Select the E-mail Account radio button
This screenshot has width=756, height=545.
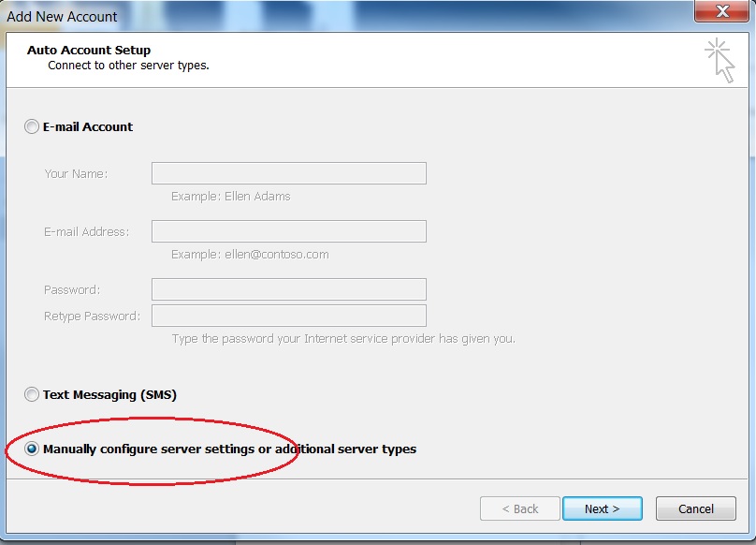point(31,127)
